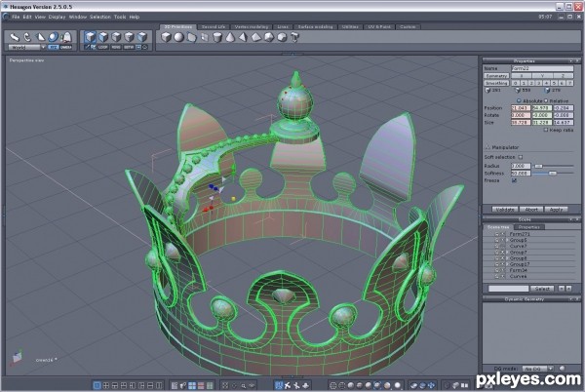Collapse the Properties panel header arrow

(570, 60)
